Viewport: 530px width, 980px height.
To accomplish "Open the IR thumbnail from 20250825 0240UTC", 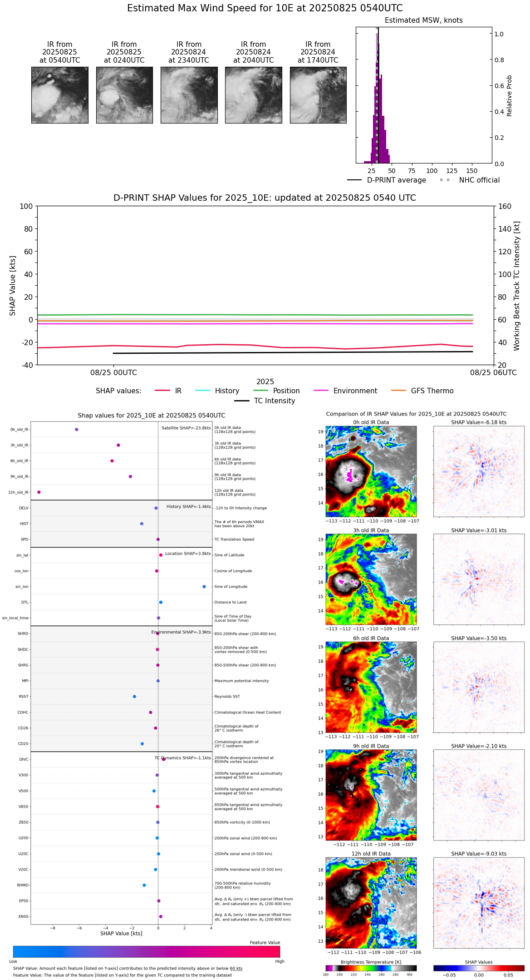I will 124,95.
